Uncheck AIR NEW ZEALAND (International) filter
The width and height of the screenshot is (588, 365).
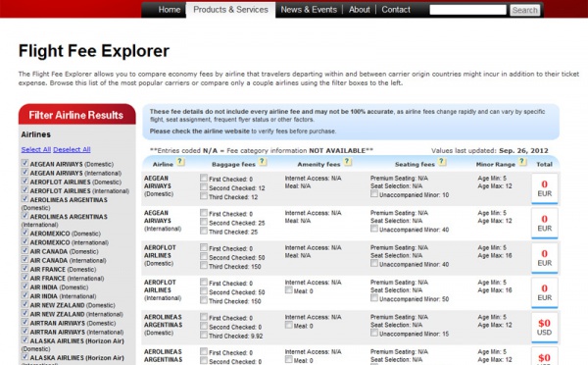(x=25, y=314)
